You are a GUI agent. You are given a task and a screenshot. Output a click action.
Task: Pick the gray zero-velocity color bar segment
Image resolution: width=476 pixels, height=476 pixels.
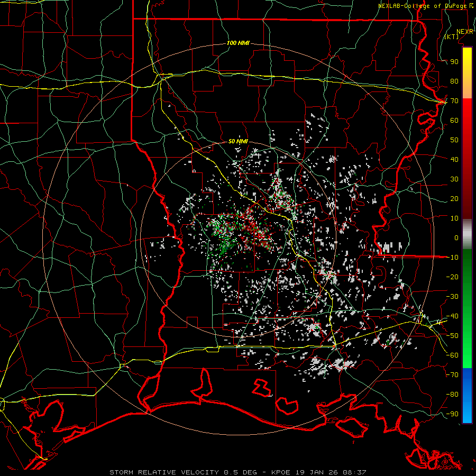tap(467, 234)
